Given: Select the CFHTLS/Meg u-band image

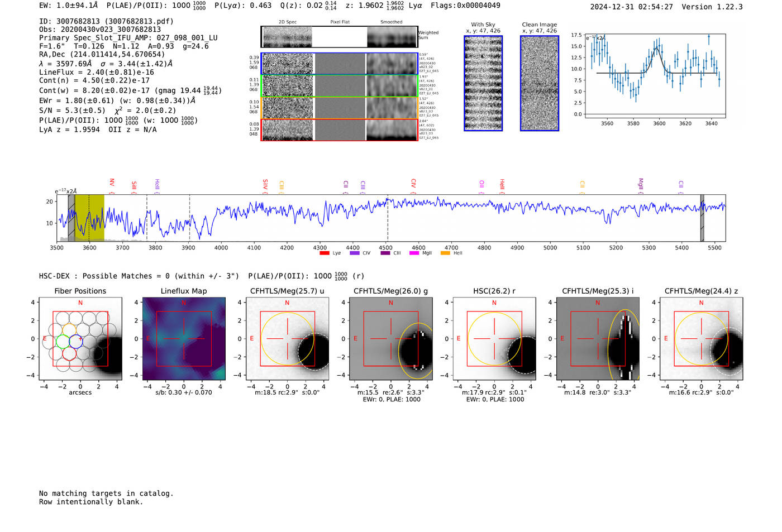Looking at the screenshot, I should coord(287,339).
